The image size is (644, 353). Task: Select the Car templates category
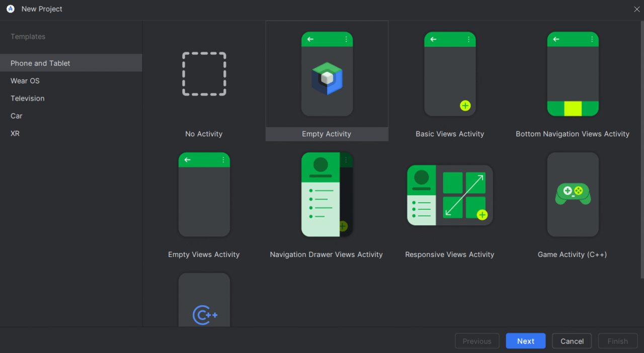(17, 116)
